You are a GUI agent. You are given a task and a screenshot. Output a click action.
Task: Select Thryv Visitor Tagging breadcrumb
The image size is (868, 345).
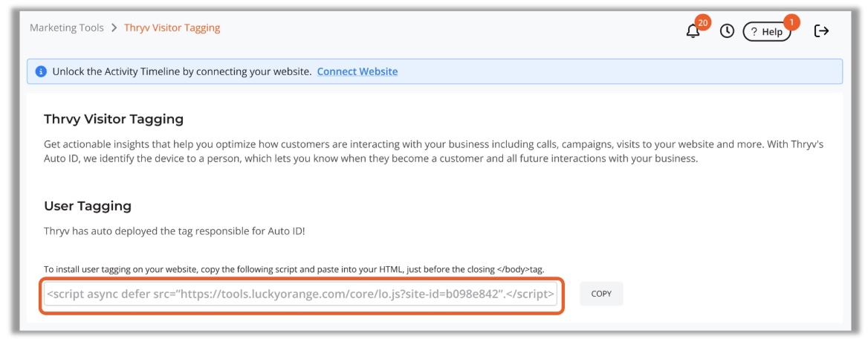[172, 28]
